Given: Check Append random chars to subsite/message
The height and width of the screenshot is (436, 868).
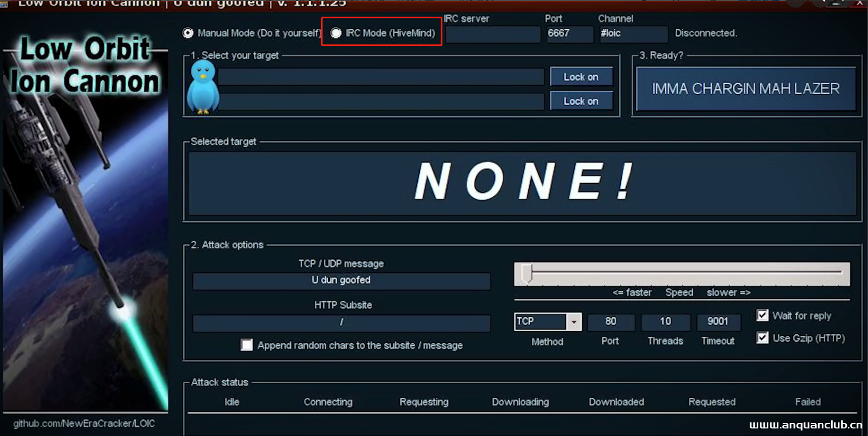Looking at the screenshot, I should click(x=247, y=345).
